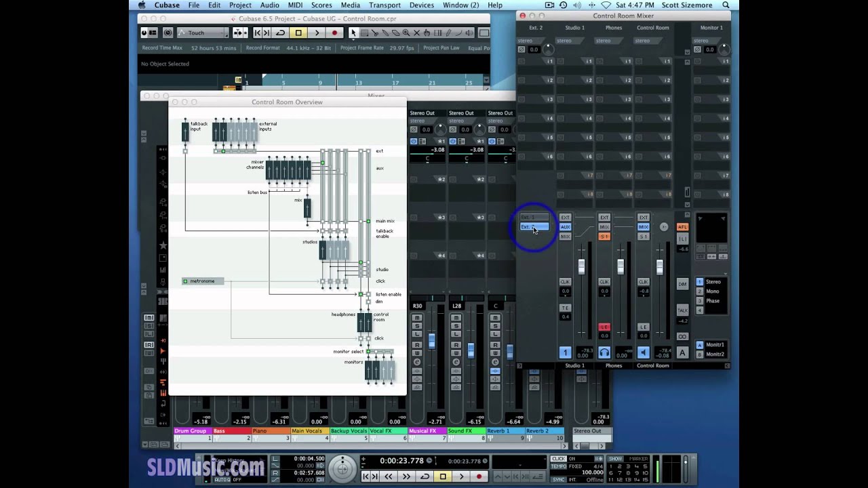Toggle CLIK on the Control Room channel
Image resolution: width=868 pixels, height=488 pixels.
(644, 281)
